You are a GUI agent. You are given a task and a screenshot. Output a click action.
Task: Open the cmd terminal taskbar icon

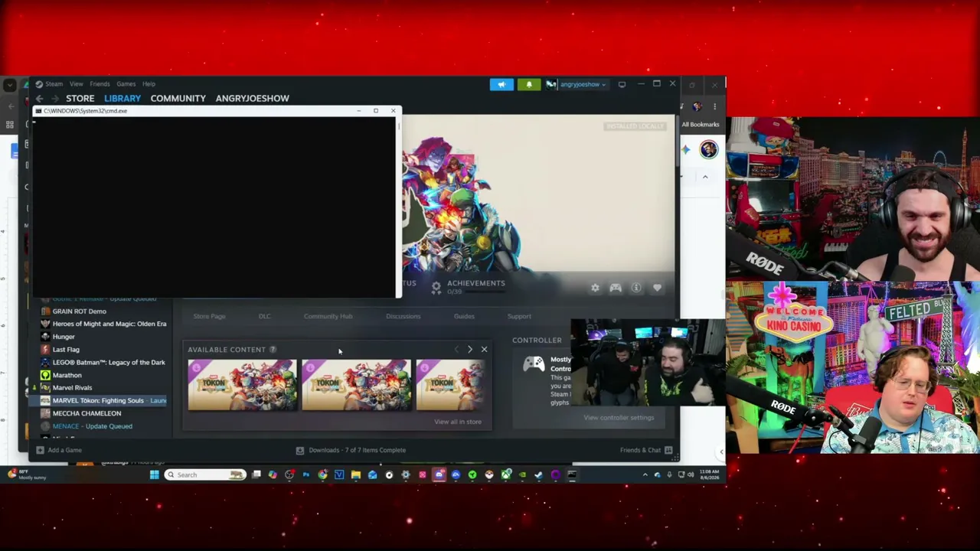tap(572, 474)
